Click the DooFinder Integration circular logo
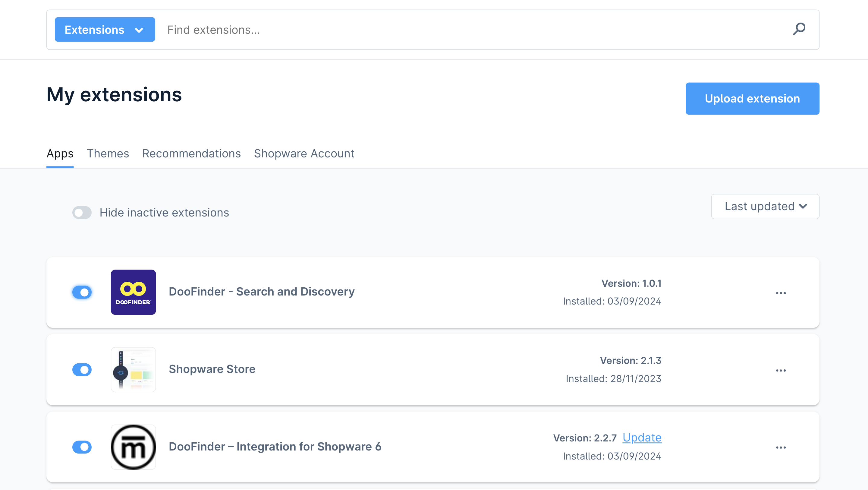868x490 pixels. point(134,447)
